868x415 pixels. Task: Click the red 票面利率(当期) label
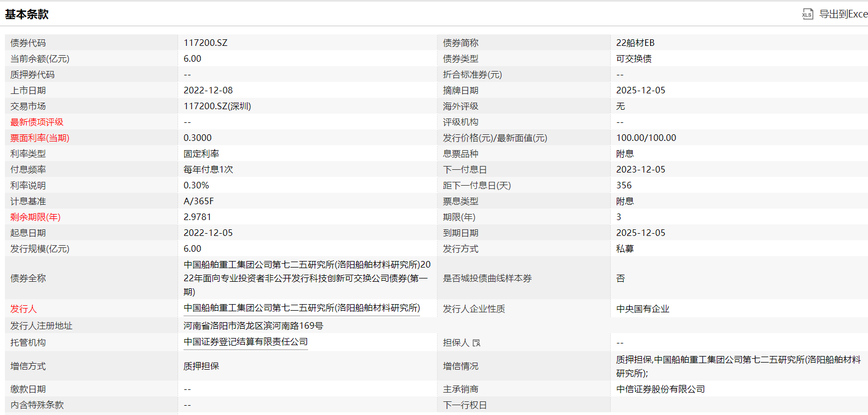coord(40,138)
